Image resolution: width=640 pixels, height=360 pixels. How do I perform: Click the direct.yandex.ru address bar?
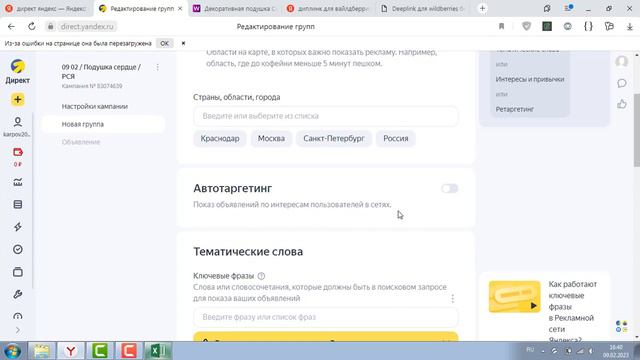87,27
